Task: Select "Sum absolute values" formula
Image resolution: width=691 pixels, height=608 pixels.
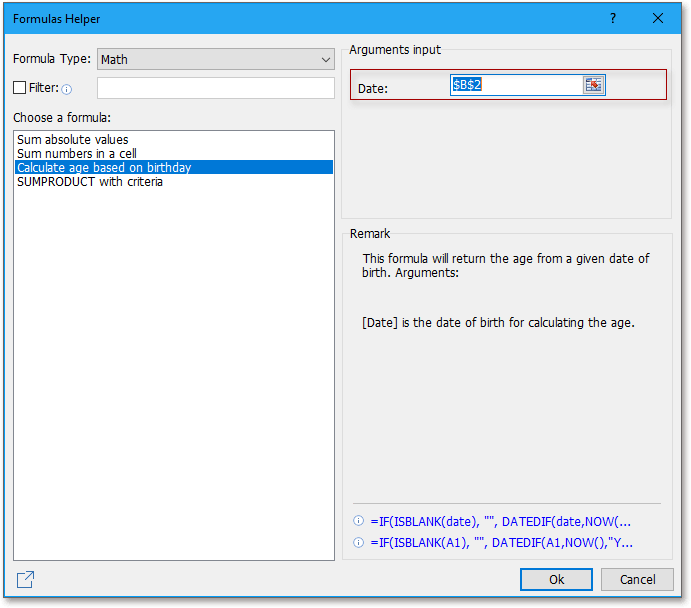Action: coord(73,140)
